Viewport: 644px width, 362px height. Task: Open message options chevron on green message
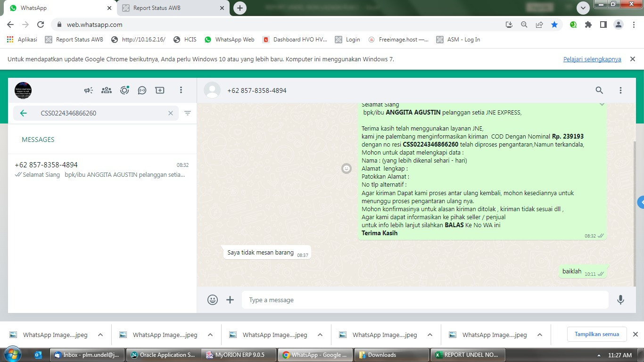[x=602, y=104]
